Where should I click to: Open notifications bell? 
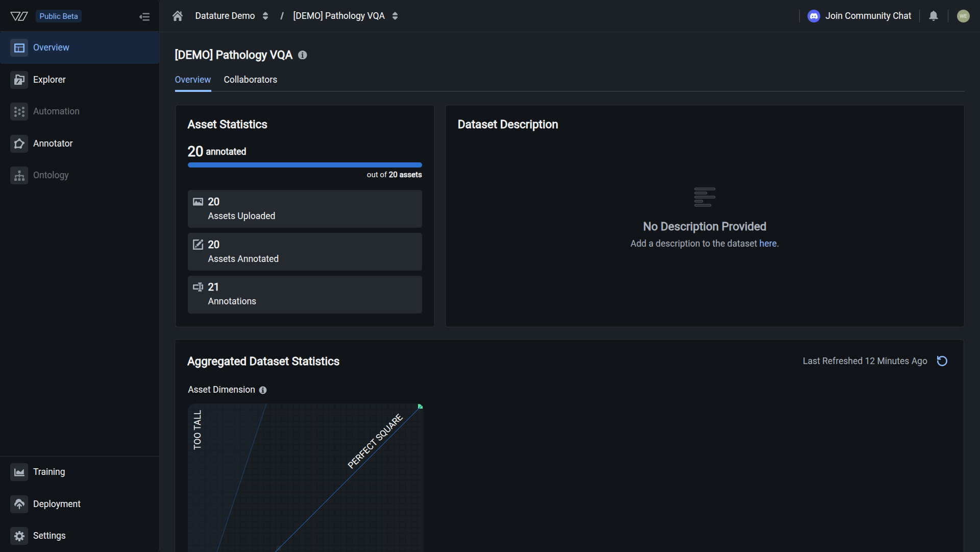click(934, 16)
